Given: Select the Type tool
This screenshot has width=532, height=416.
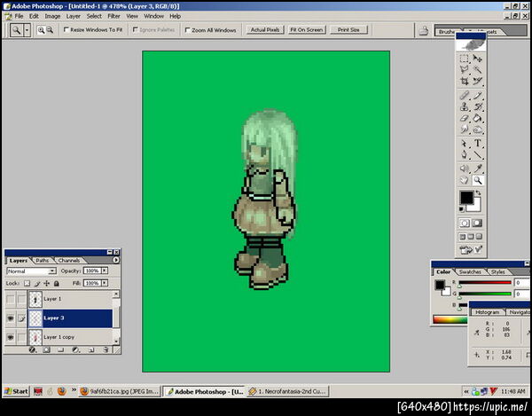Looking at the screenshot, I should pyautogui.click(x=477, y=144).
